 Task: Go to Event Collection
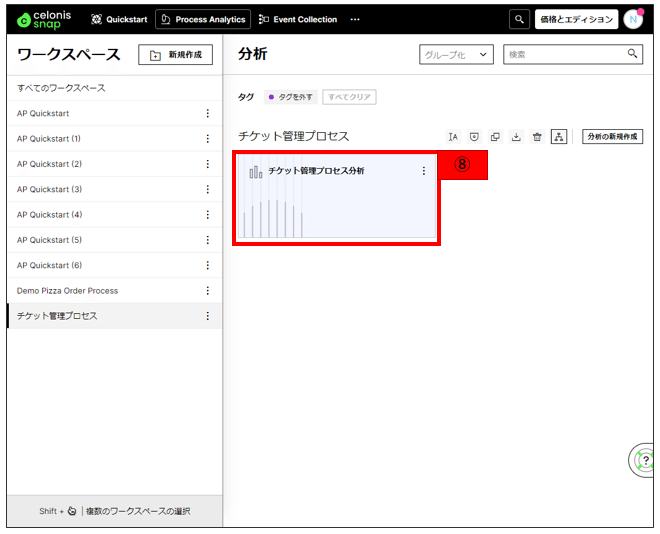[298, 19]
